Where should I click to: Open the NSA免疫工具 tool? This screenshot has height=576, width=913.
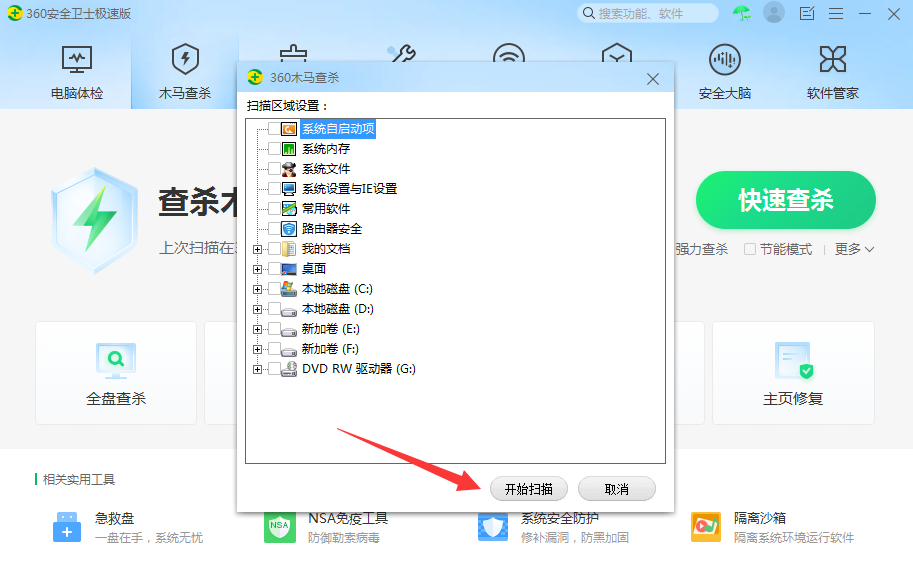tap(326, 527)
